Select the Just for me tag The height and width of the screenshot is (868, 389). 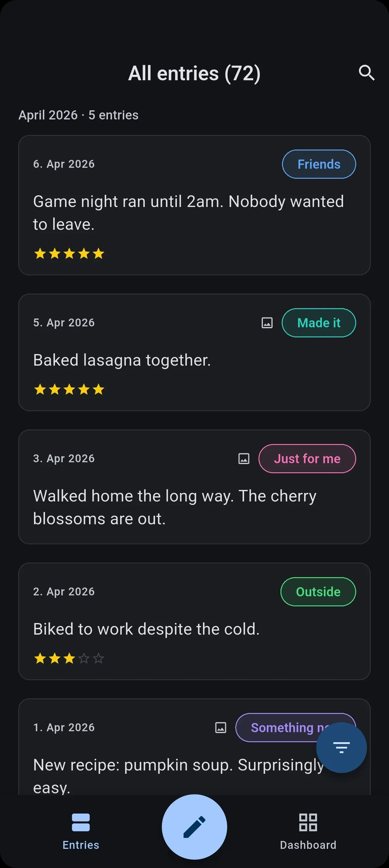(x=307, y=458)
